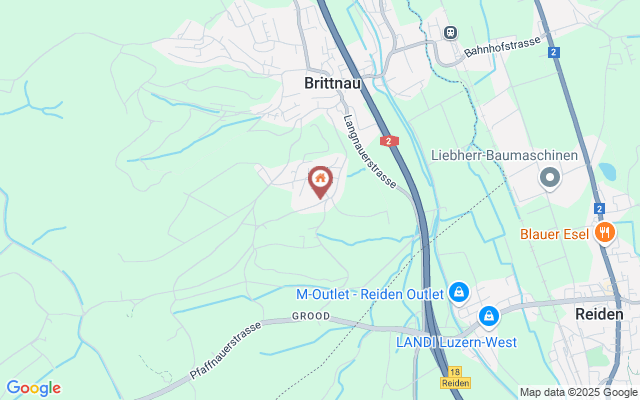Click the M-Outlet - Reiden Outlet label

pyautogui.click(x=370, y=294)
